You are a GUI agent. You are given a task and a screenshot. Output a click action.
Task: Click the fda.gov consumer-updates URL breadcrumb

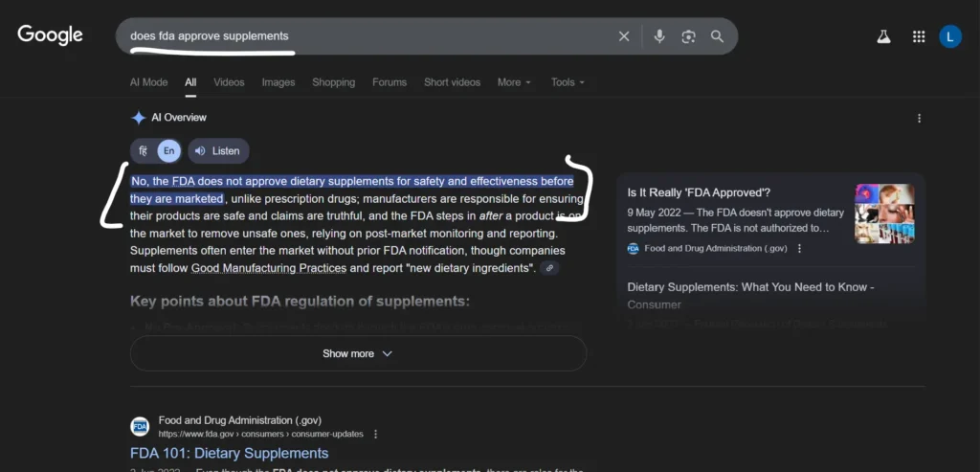click(260, 434)
